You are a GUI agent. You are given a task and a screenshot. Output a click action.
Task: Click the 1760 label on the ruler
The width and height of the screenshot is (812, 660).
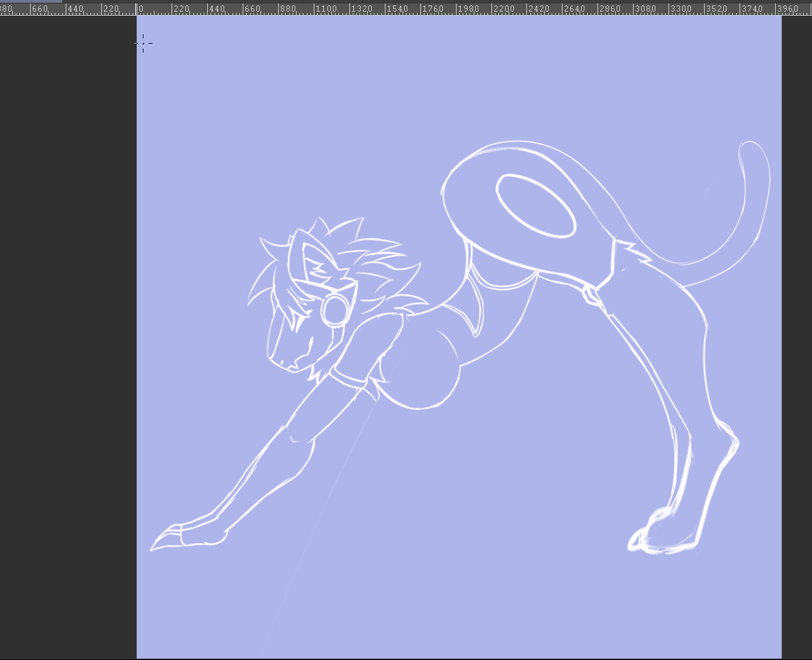[433, 9]
